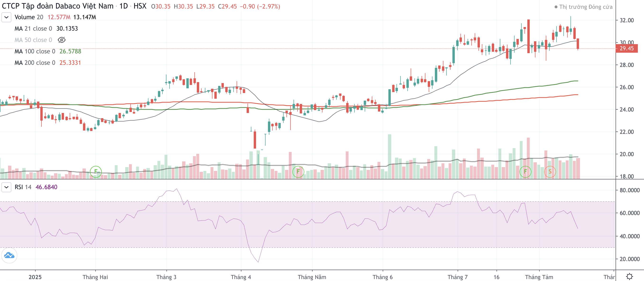Viewport: 644px width, 281px height.
Task: Collapse the Volume indicator legend chevron
Action: 6,17
